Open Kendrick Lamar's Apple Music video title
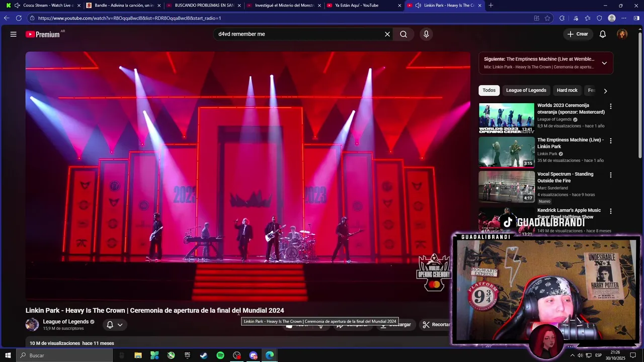 569,214
